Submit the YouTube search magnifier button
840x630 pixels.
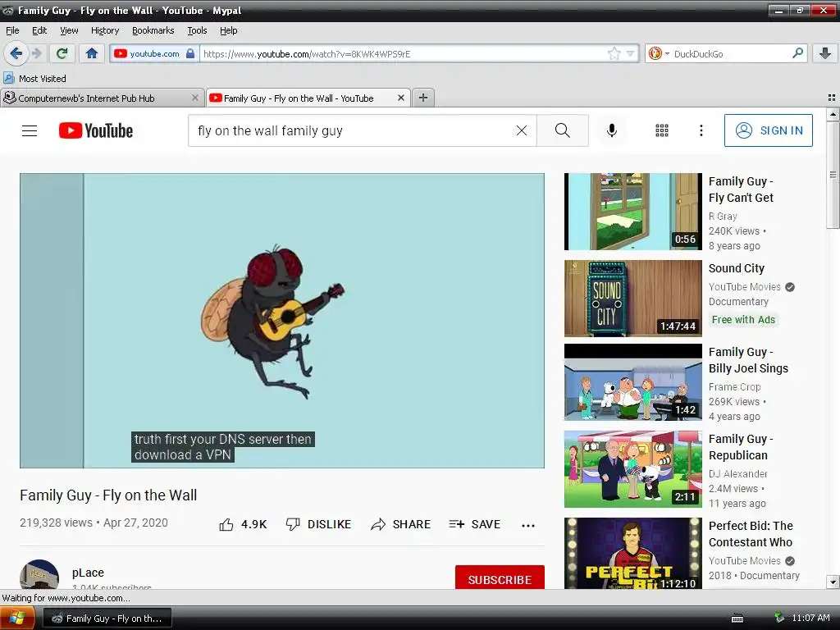tap(563, 130)
